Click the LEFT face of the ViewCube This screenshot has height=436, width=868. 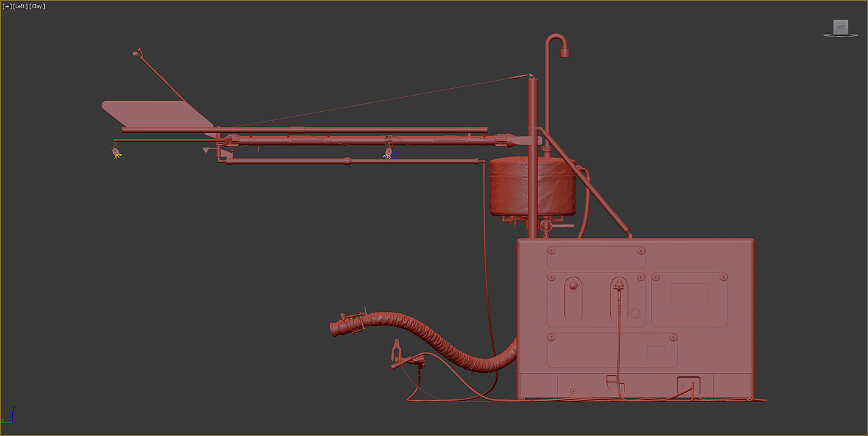coord(840,27)
